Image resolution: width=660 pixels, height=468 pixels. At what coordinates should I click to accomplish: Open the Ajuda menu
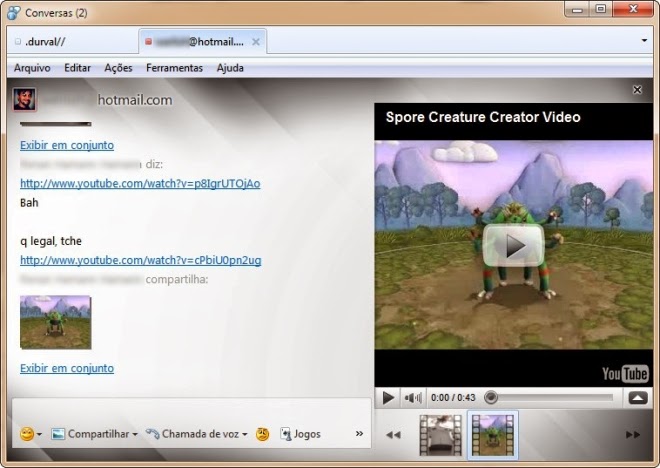(230, 68)
